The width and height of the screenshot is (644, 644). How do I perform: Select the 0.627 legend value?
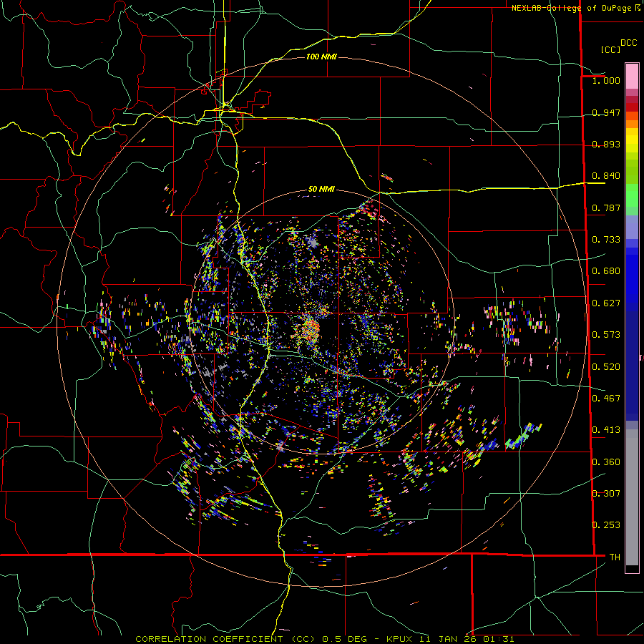tap(606, 303)
